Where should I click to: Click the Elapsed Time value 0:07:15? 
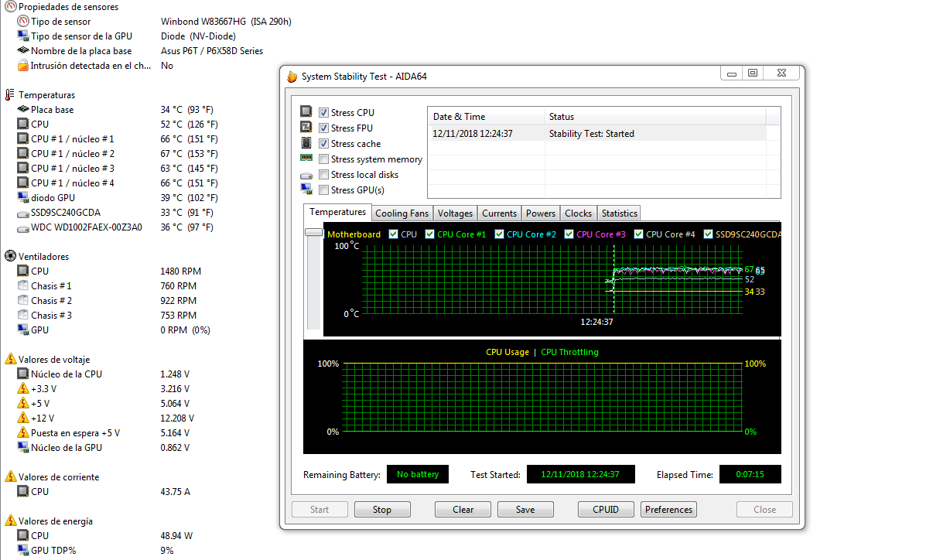pos(750,474)
